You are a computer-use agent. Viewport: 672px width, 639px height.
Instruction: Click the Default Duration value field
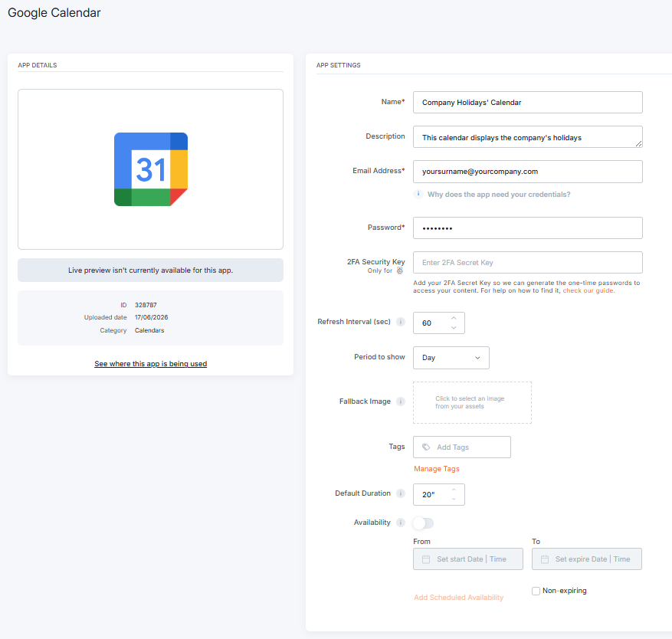click(439, 494)
